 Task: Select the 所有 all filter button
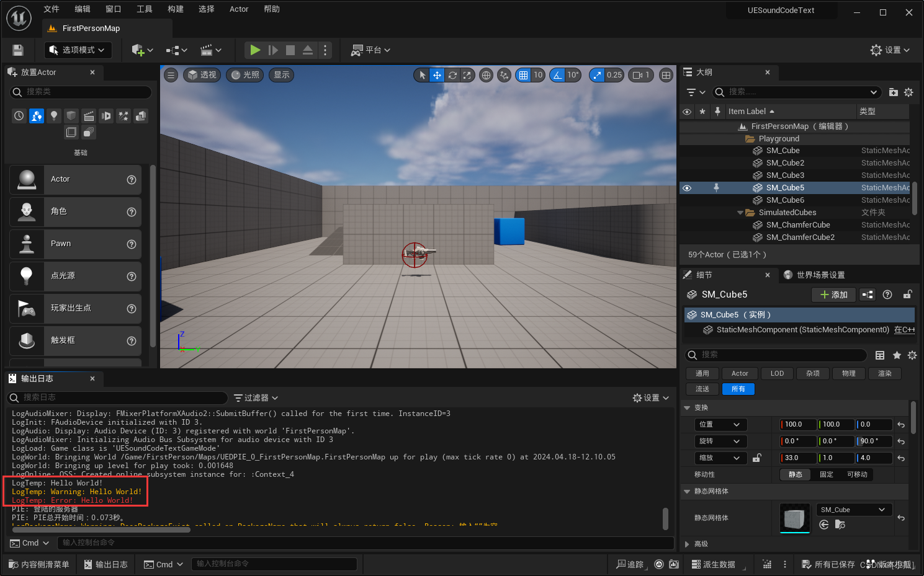pos(738,389)
